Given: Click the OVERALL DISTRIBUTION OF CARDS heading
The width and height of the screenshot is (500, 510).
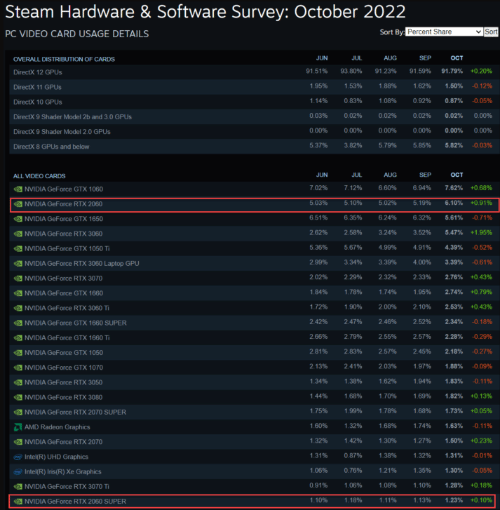Looking at the screenshot, I should pyautogui.click(x=64, y=59).
